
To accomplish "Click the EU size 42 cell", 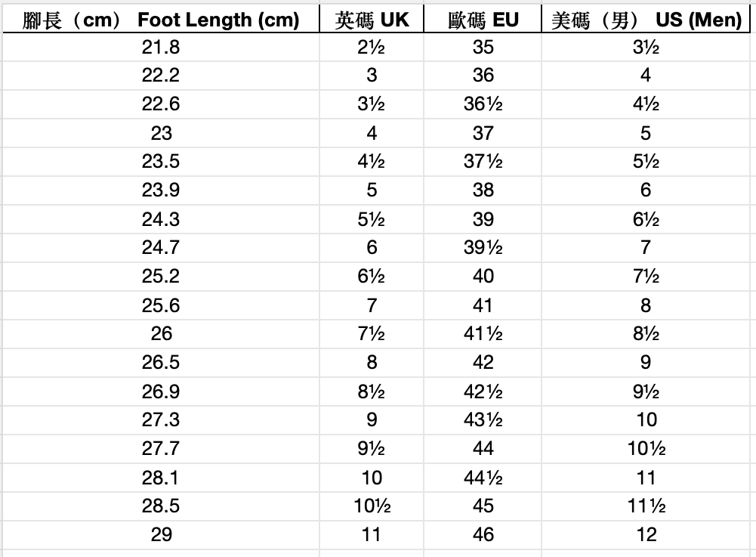I will 483,362.
